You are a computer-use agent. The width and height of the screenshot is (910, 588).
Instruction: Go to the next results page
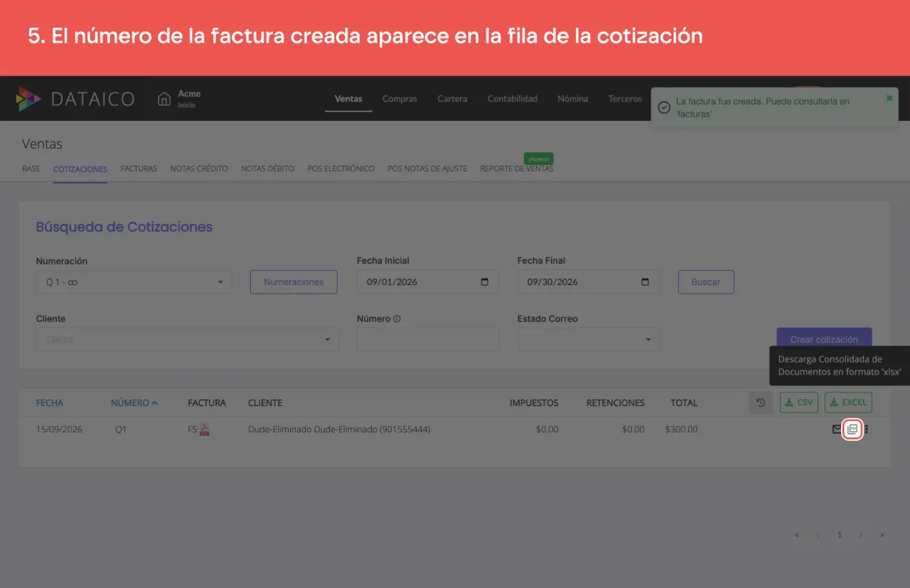tap(861, 535)
